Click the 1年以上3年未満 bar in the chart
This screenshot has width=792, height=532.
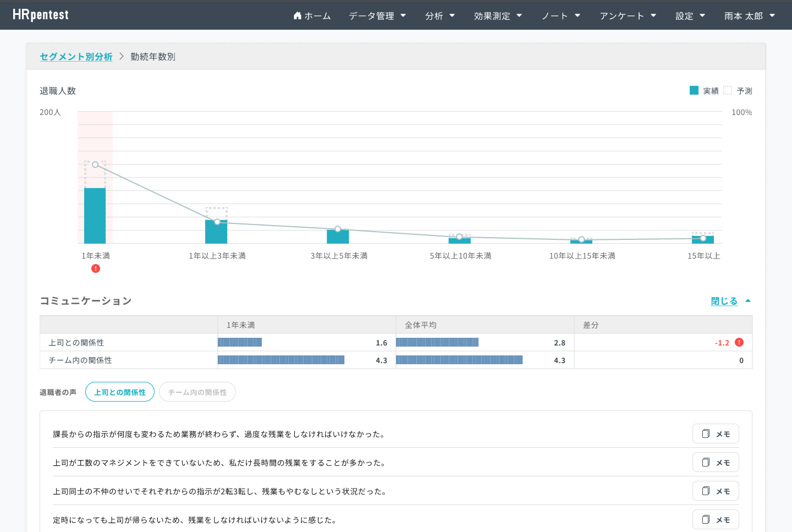tap(216, 232)
